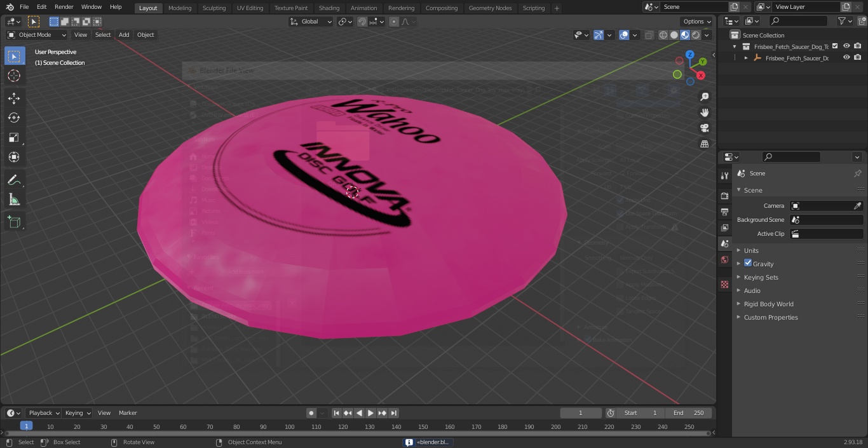
Task: Expand the Rigid Body World panel
Action: (768, 304)
